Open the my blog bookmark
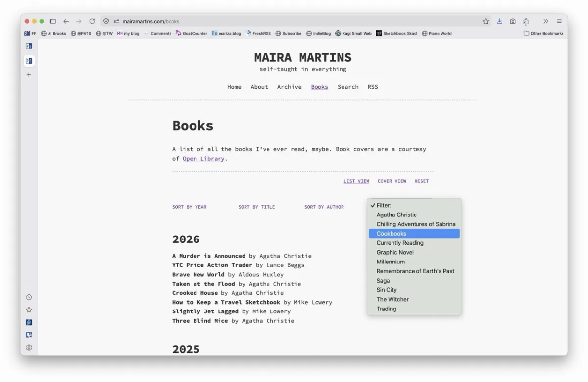 pyautogui.click(x=128, y=34)
